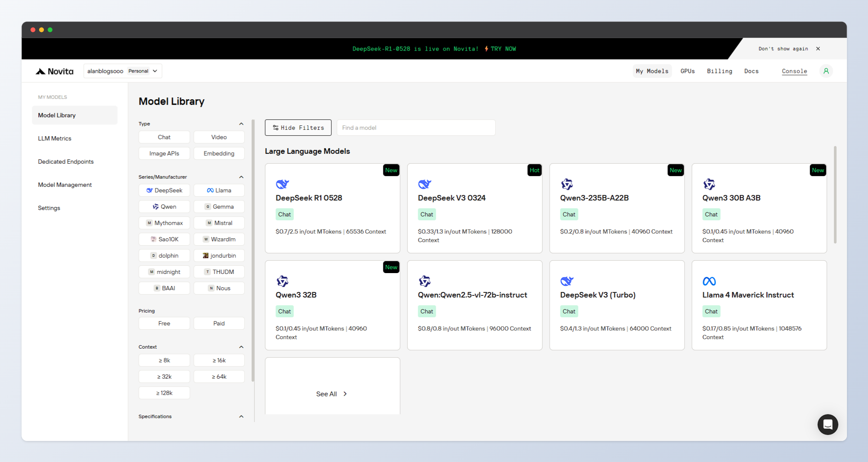The image size is (868, 462).
Task: Filter by Gemma series
Action: click(x=219, y=207)
